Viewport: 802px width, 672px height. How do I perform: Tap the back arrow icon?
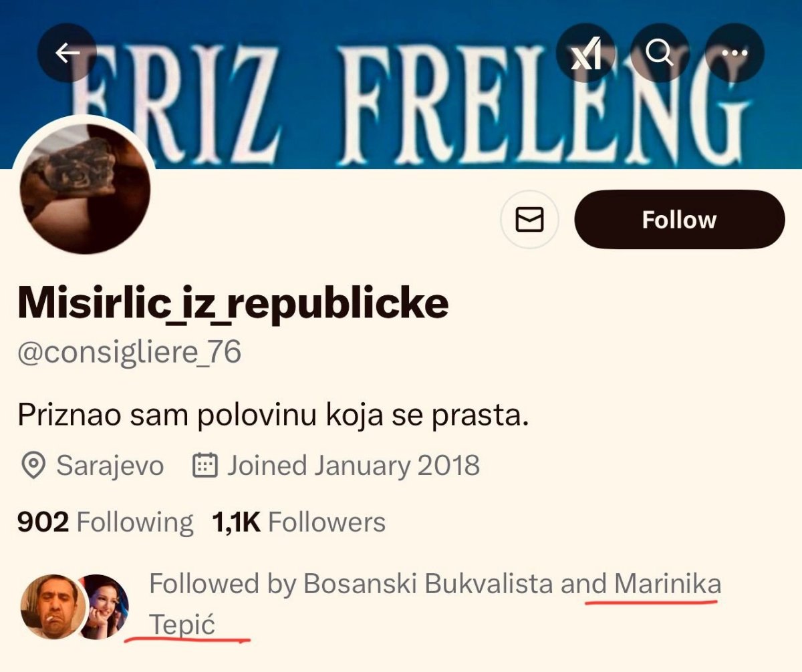(68, 55)
